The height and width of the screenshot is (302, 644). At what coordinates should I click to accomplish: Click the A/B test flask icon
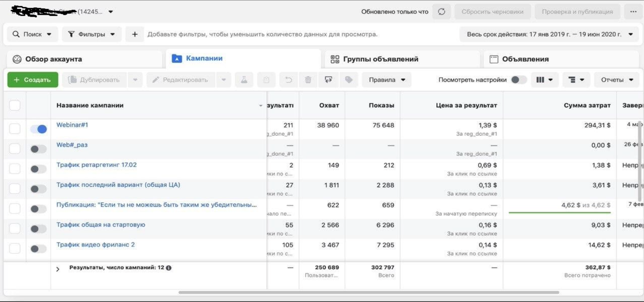(244, 80)
